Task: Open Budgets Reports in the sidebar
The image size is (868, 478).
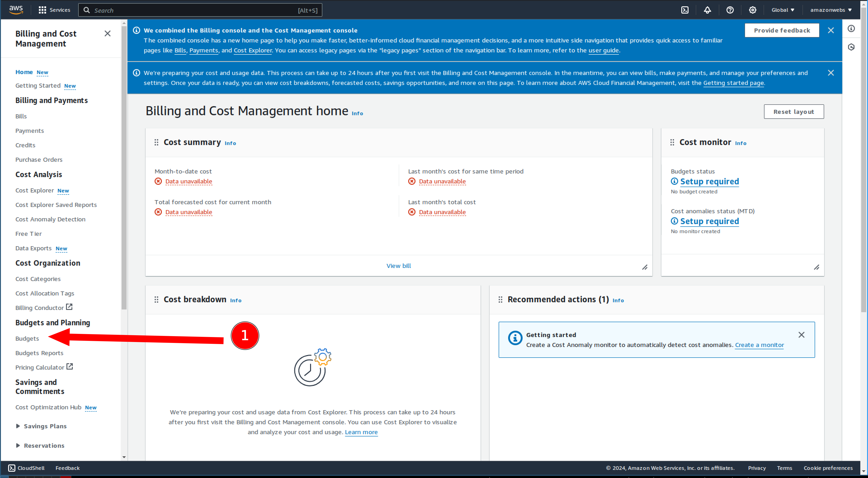Action: pos(39,353)
